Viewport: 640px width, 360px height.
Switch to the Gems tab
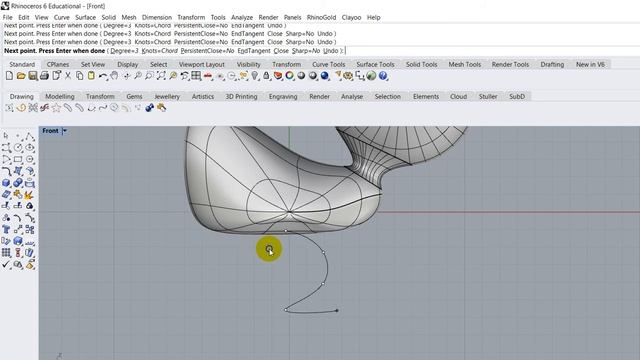134,97
